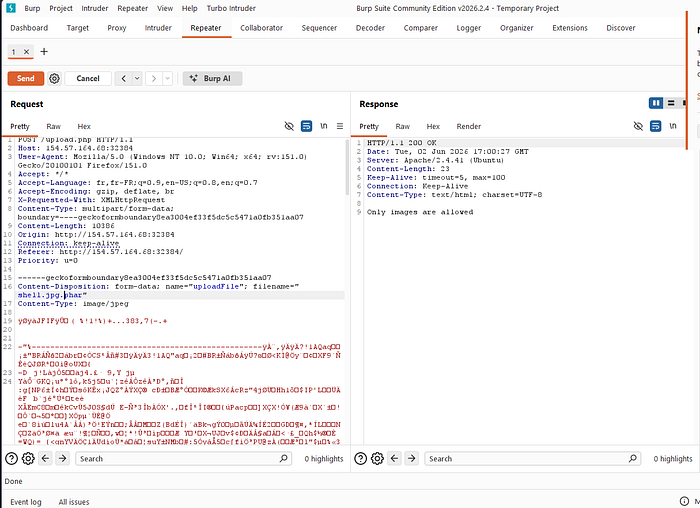Send the request

click(x=26, y=79)
